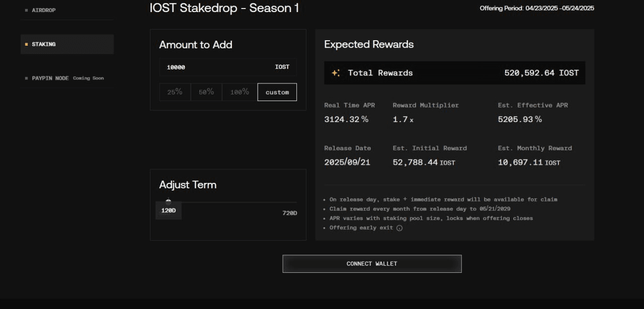Click the Reward Multiplier value 1.7 x

[404, 119]
